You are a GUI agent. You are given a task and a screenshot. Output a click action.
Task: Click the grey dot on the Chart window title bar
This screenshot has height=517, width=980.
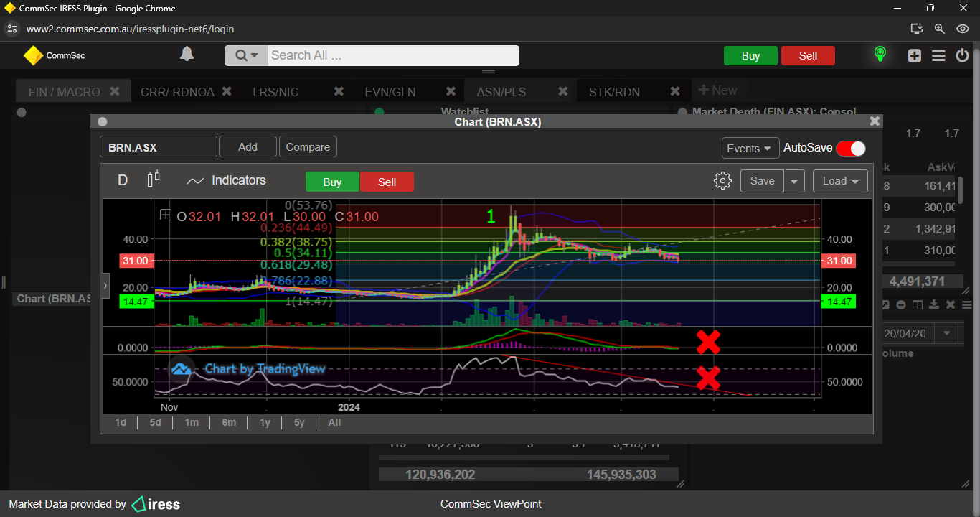pos(102,122)
